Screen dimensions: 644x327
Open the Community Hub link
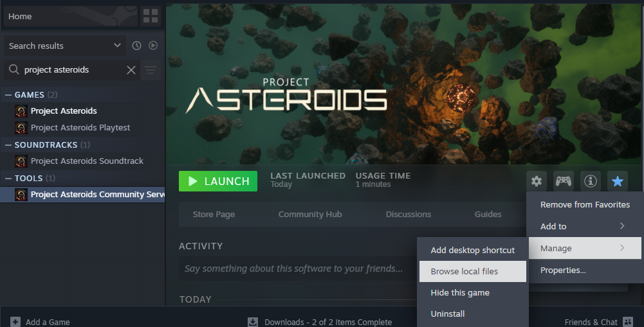(x=310, y=215)
